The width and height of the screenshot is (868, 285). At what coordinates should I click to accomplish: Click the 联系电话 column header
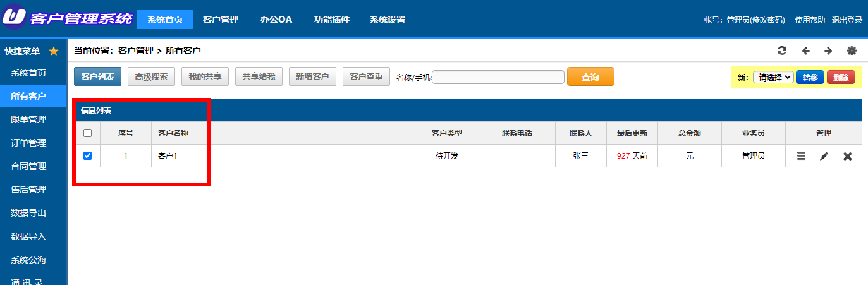pos(517,133)
